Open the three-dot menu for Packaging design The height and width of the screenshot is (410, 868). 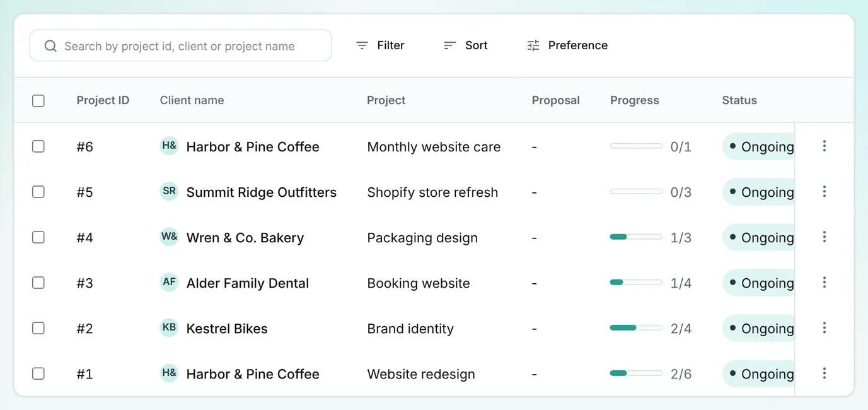tap(825, 237)
